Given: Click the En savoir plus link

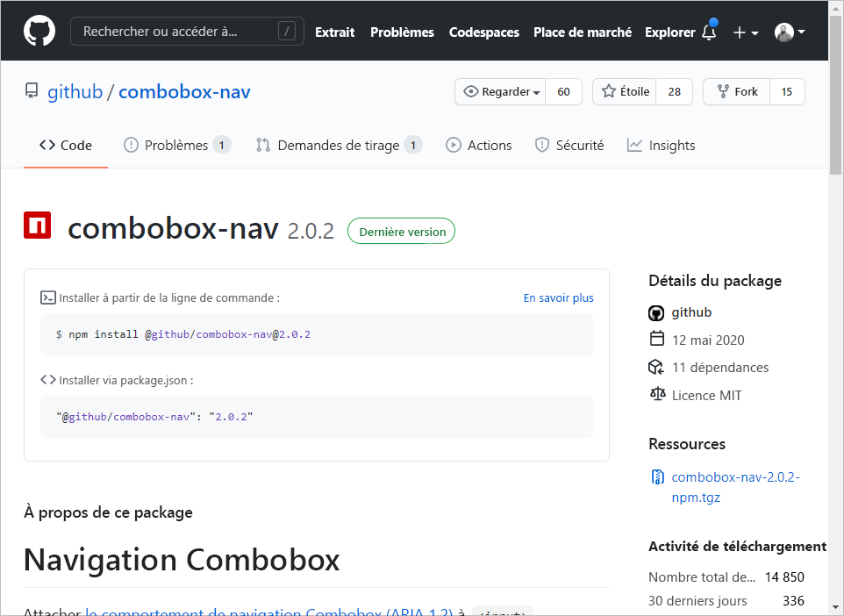Looking at the screenshot, I should coord(558,297).
